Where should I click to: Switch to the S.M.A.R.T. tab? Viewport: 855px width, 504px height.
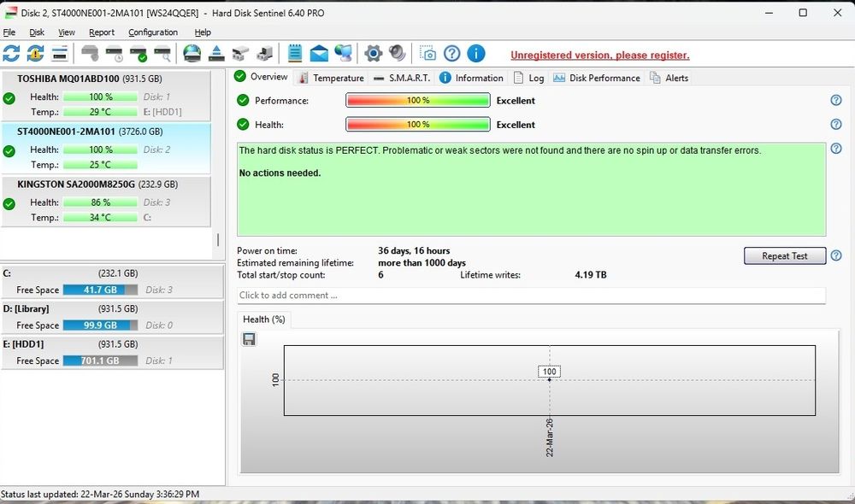(402, 78)
